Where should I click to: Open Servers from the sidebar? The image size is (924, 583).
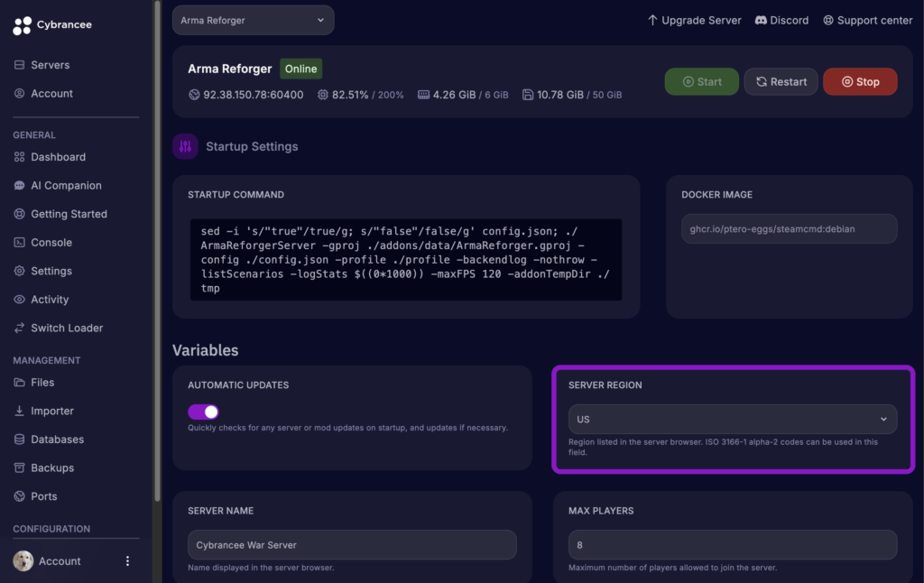coord(51,65)
